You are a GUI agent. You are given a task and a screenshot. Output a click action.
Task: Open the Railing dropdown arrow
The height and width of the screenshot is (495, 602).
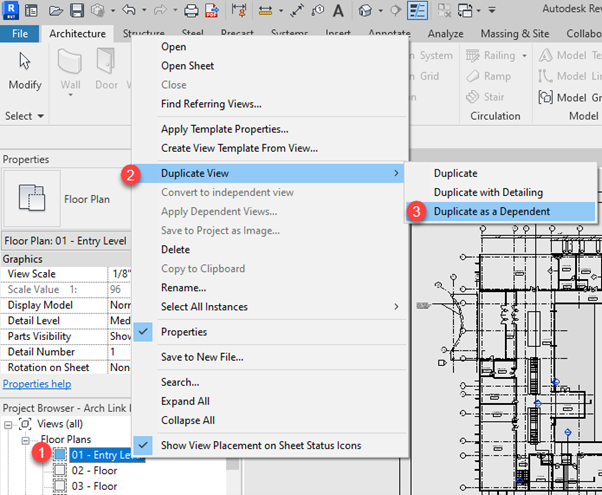click(524, 56)
